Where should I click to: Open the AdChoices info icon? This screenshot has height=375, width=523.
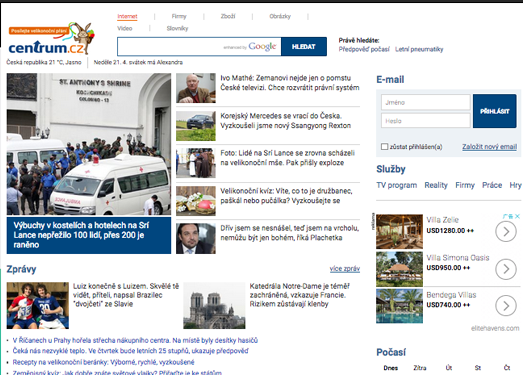pyautogui.click(x=508, y=216)
